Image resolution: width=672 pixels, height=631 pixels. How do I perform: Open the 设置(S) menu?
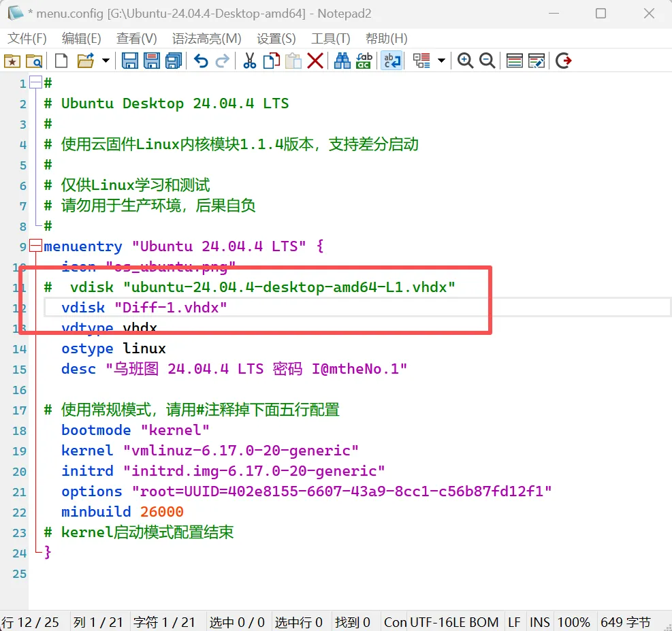click(276, 39)
